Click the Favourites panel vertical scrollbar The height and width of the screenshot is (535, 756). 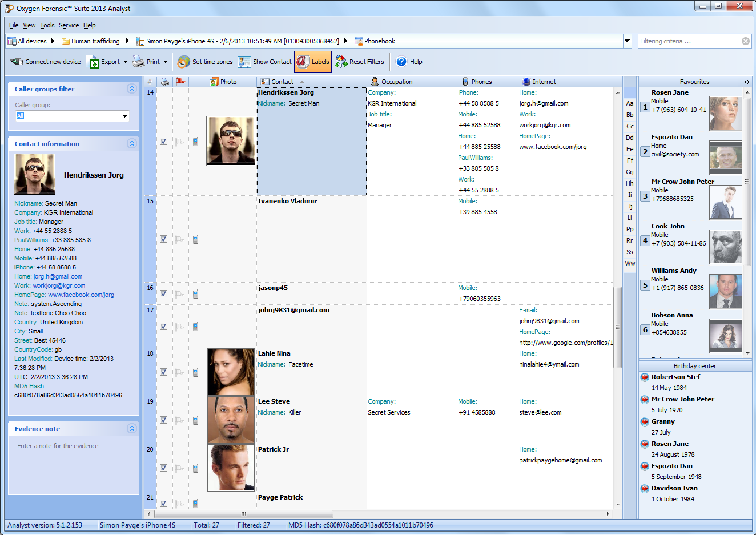tap(747, 181)
